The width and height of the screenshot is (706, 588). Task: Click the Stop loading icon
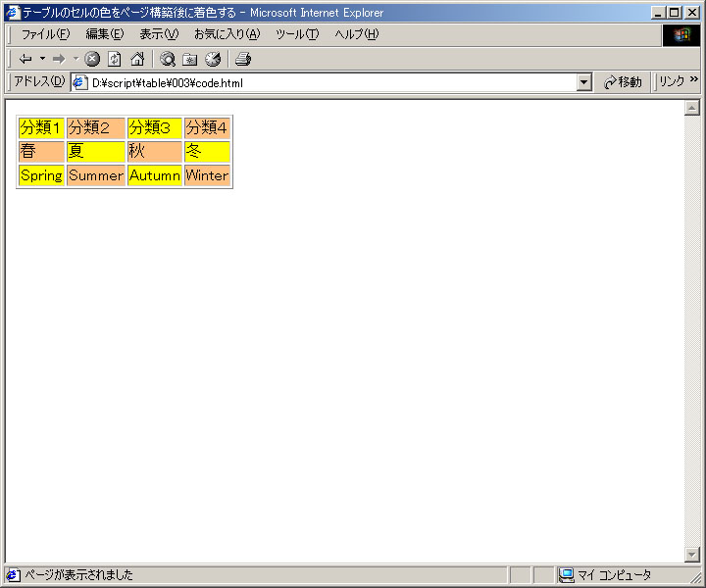pos(92,59)
